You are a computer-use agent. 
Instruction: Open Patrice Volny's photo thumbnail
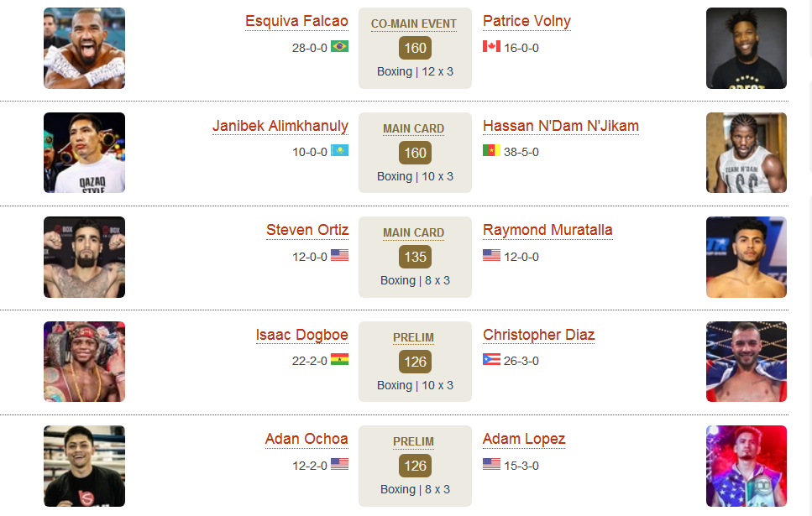(x=747, y=48)
